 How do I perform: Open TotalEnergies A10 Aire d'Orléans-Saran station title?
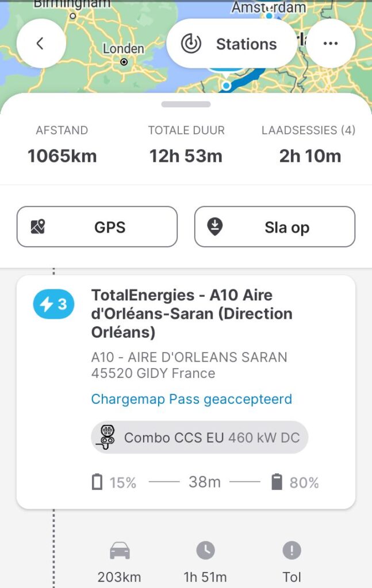pos(191,314)
